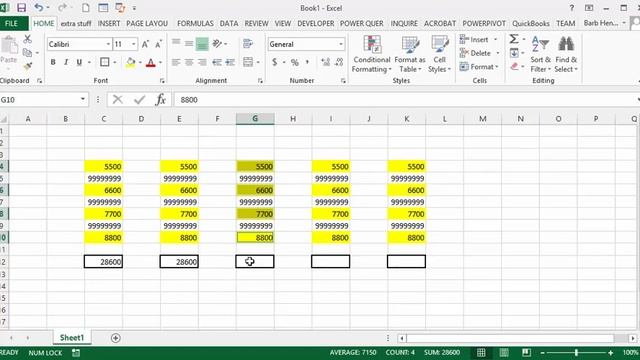Select the column G header
The image size is (640, 360).
tap(255, 119)
